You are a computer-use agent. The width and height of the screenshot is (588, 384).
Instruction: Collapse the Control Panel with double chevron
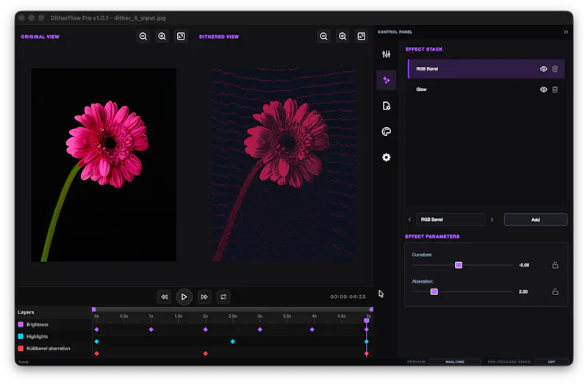(566, 32)
